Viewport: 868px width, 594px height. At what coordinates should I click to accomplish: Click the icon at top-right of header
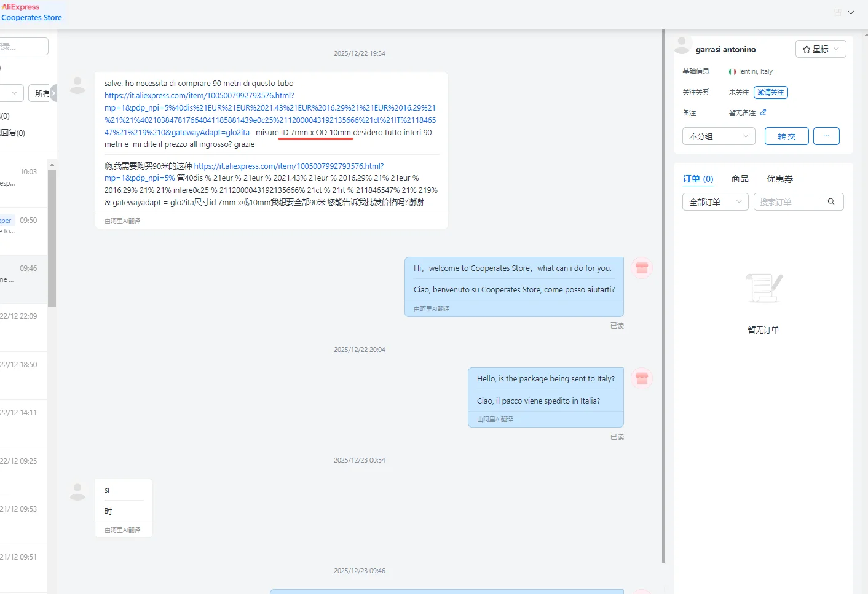coord(838,12)
